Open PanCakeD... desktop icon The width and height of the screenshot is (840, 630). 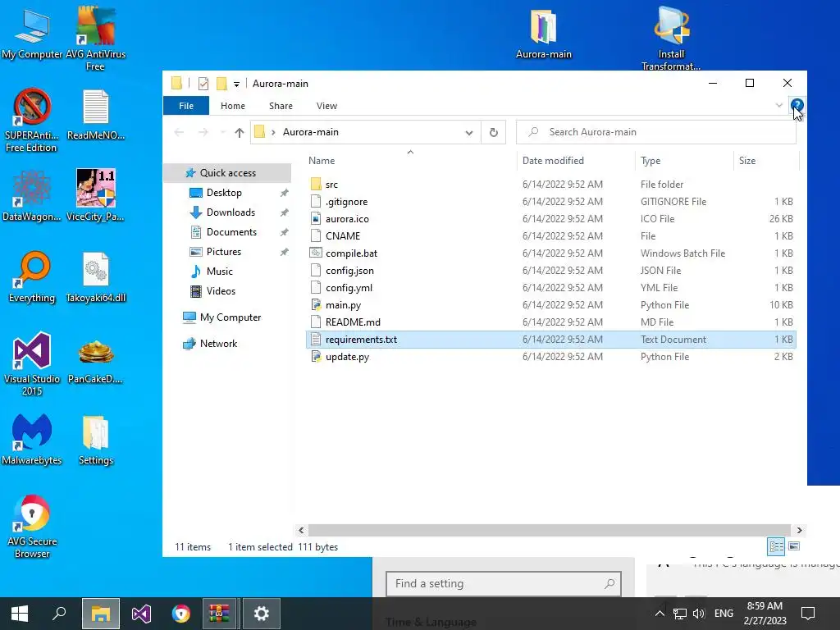click(x=95, y=362)
